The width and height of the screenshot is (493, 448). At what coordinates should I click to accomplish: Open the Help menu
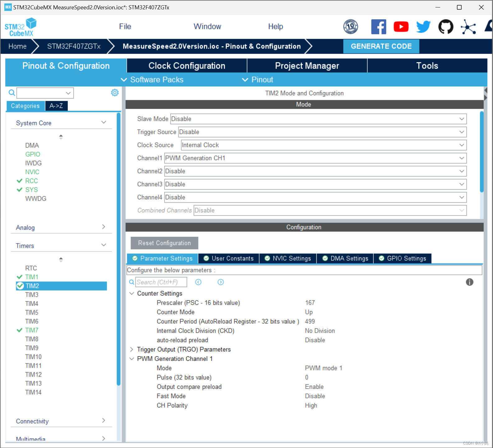click(275, 26)
